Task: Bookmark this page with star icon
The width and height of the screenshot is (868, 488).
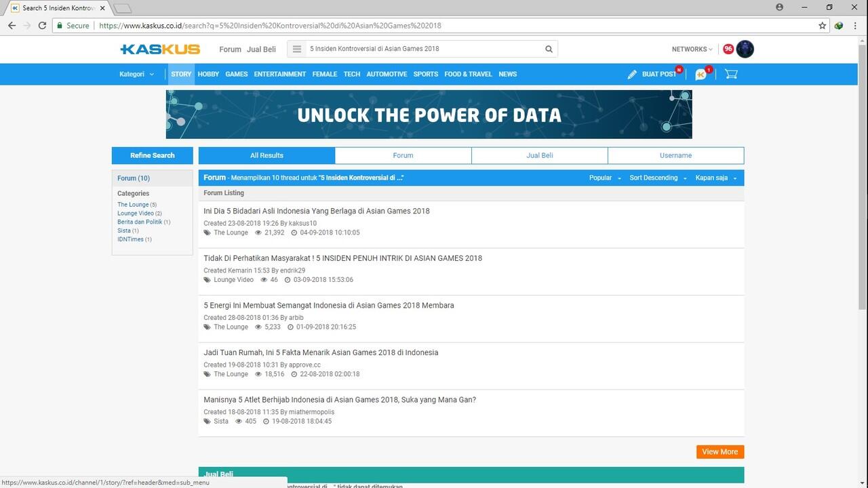Action: [x=823, y=26]
